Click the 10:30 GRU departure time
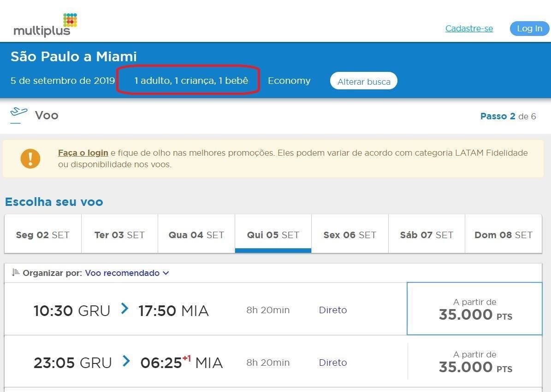The width and height of the screenshot is (551, 392). coord(71,310)
